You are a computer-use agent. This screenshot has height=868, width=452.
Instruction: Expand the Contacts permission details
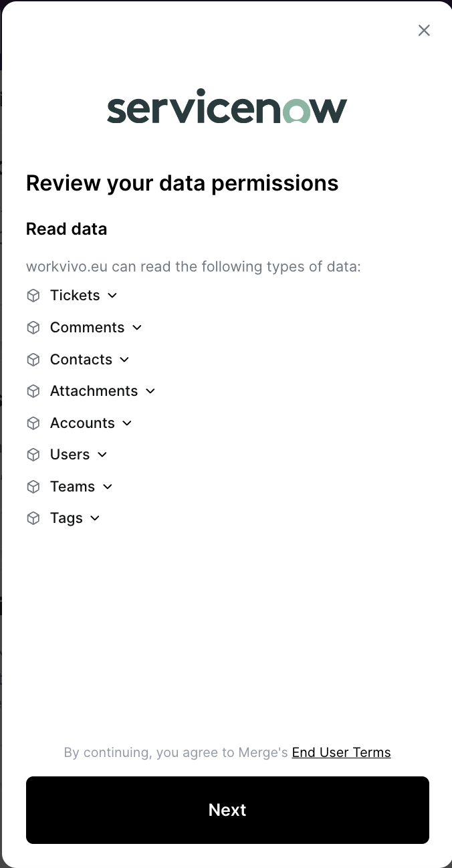click(124, 359)
